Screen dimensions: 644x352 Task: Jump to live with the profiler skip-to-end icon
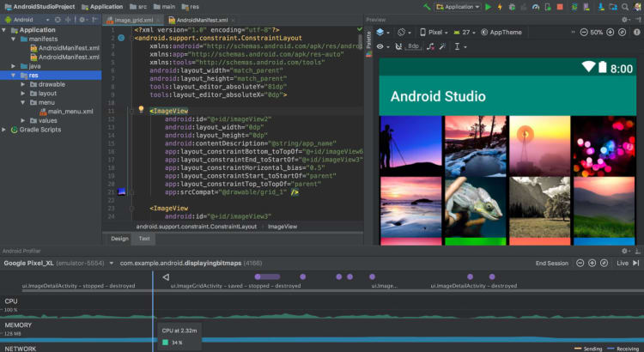pos(636,263)
